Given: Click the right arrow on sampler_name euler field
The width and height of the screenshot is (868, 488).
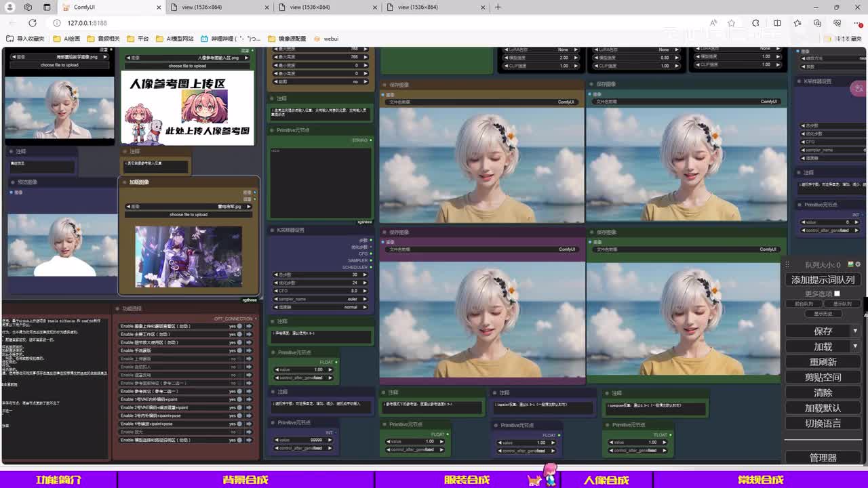Looking at the screenshot, I should point(365,299).
